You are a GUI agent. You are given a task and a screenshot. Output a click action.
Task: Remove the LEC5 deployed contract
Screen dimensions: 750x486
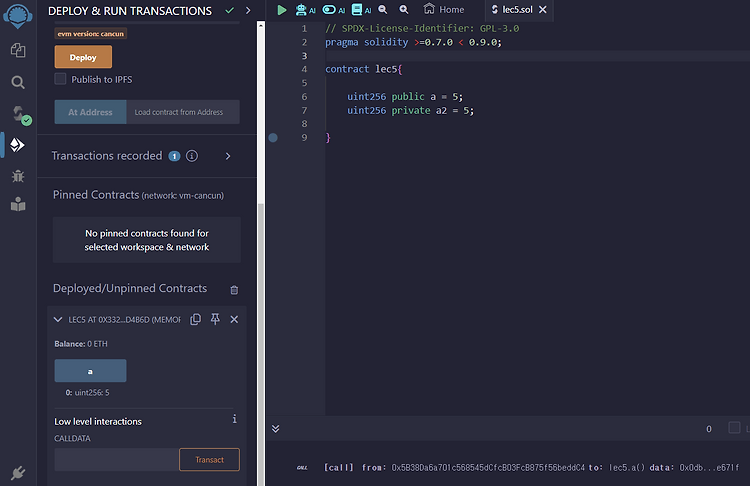point(234,319)
